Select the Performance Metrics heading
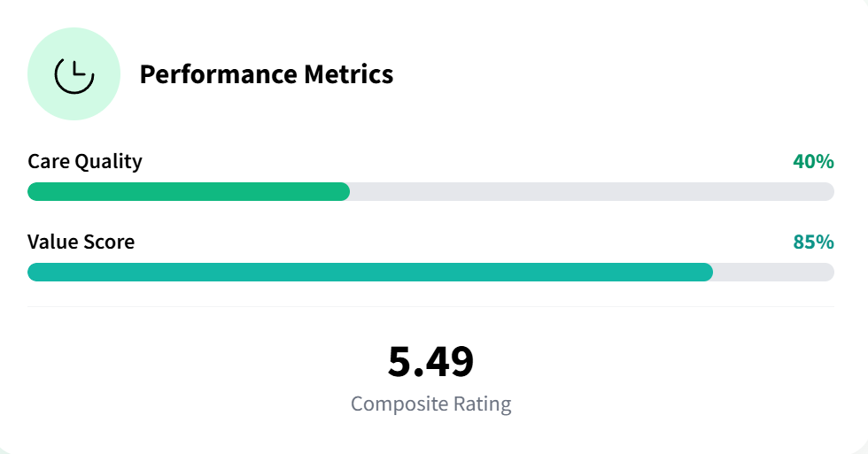This screenshot has width=868, height=454. pos(266,74)
